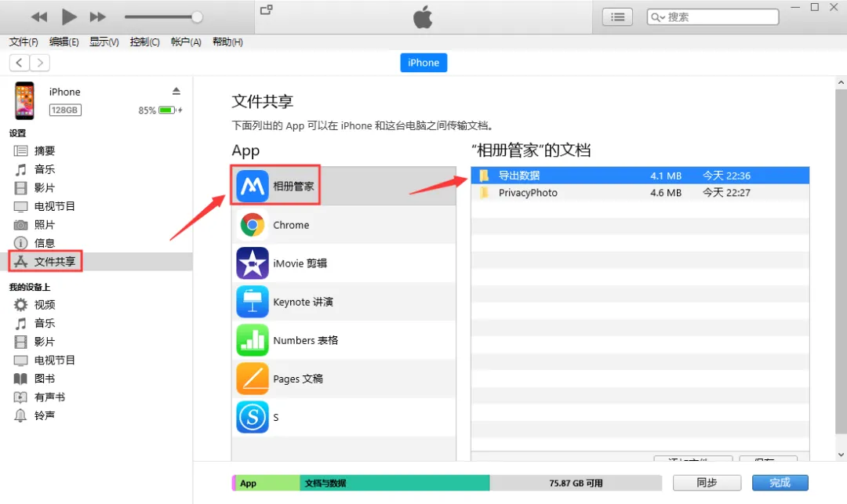Switch to the iPhone tab button
The height and width of the screenshot is (504, 847).
[423, 63]
